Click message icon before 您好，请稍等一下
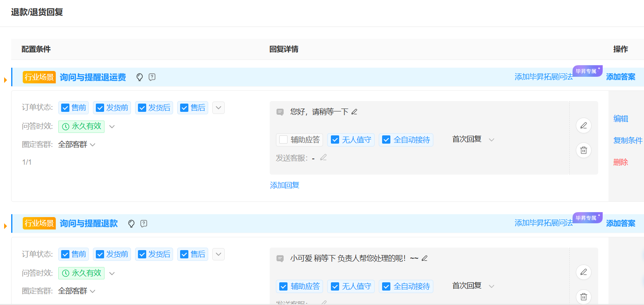The width and height of the screenshot is (644, 305). [280, 112]
